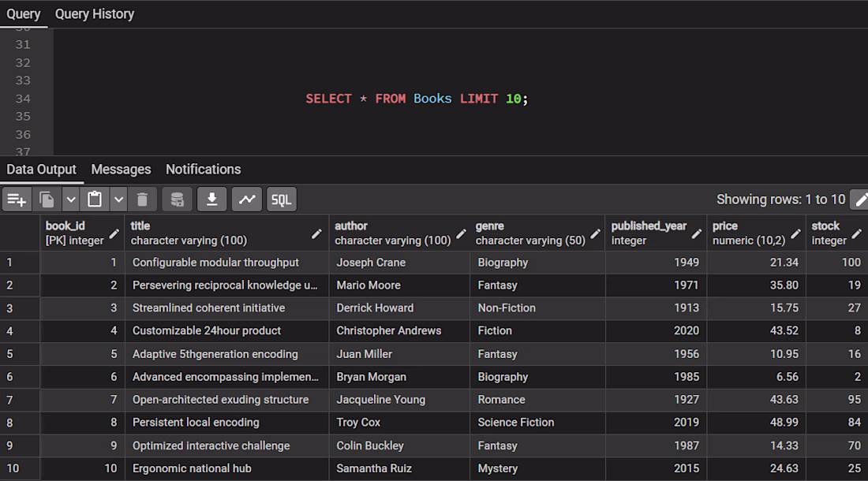Screen dimensions: 868x481
Task: Click the Copy icon in data toolbar
Action: point(47,199)
